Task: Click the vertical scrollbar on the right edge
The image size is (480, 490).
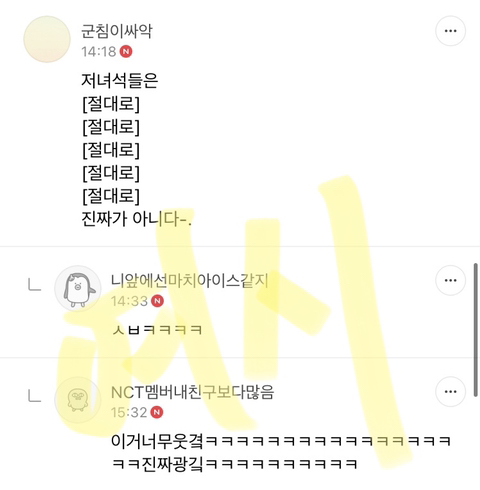Action: tap(476, 330)
